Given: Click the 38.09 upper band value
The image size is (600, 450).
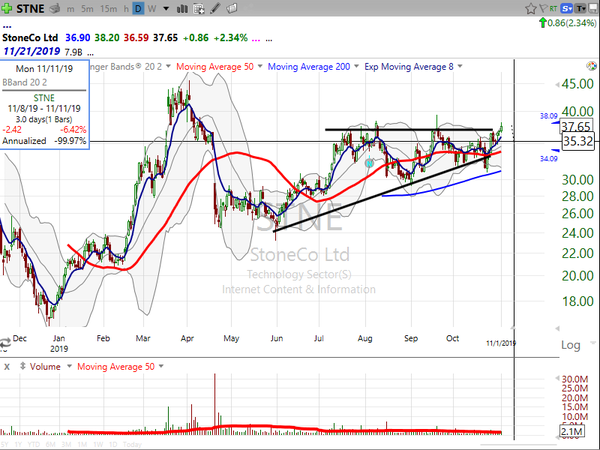Looking at the screenshot, I should 548,116.
